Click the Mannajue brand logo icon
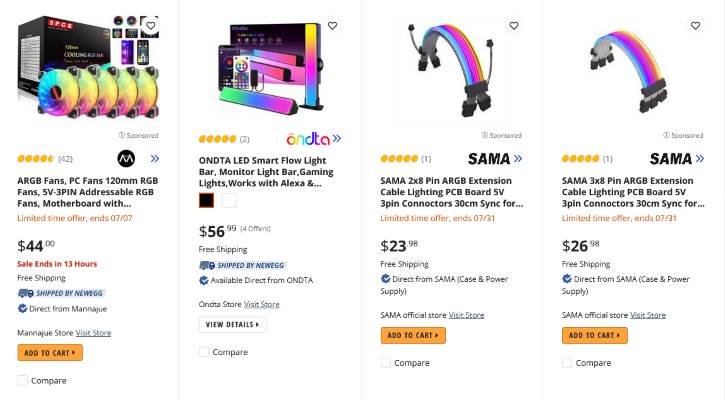 coord(126,158)
